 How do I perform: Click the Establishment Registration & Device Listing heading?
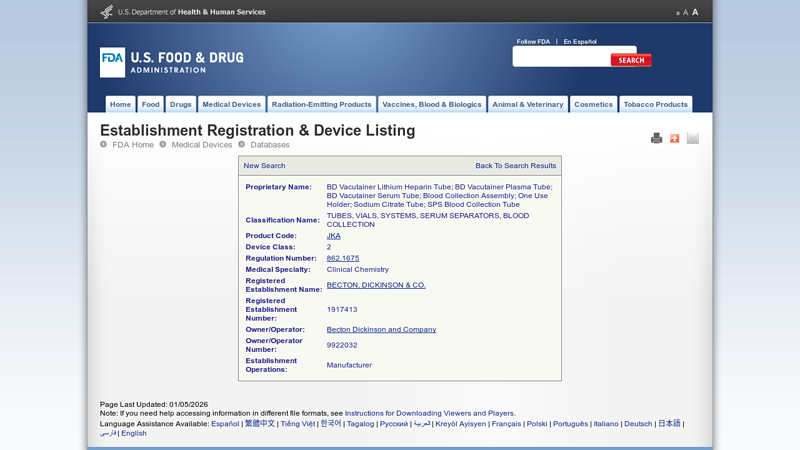pos(258,131)
